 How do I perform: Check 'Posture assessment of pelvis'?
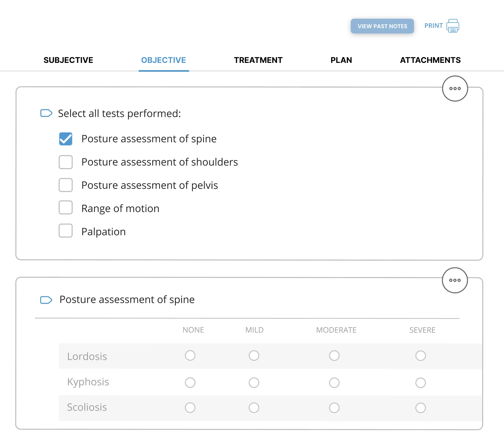point(65,185)
